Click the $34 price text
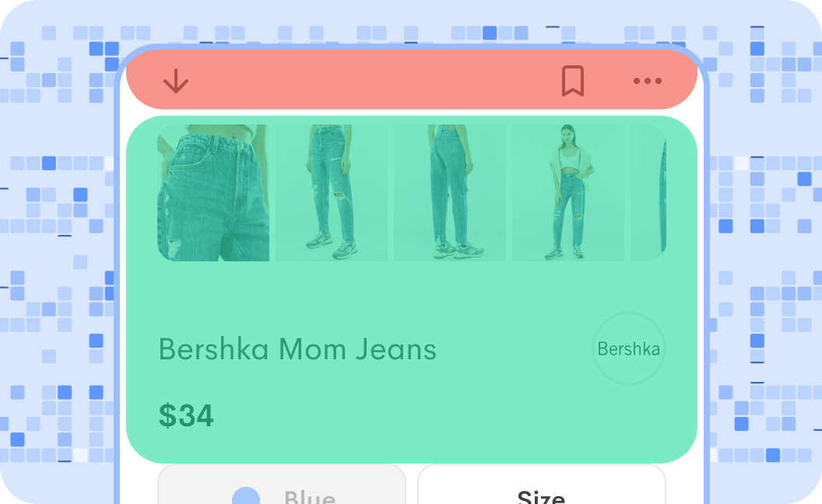Viewport: 822px width, 504px height. (x=186, y=415)
